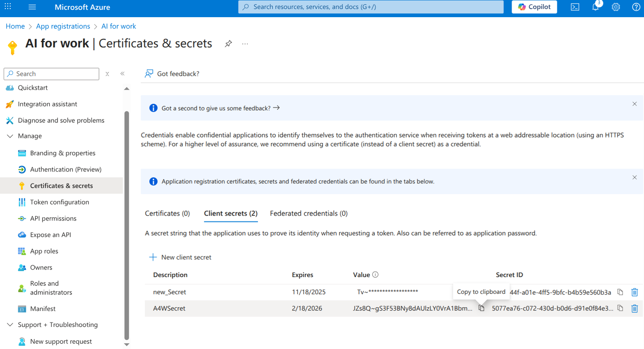The width and height of the screenshot is (644, 349).
Task: Click the sidebar scrollbar up arrow
Action: pyautogui.click(x=127, y=88)
